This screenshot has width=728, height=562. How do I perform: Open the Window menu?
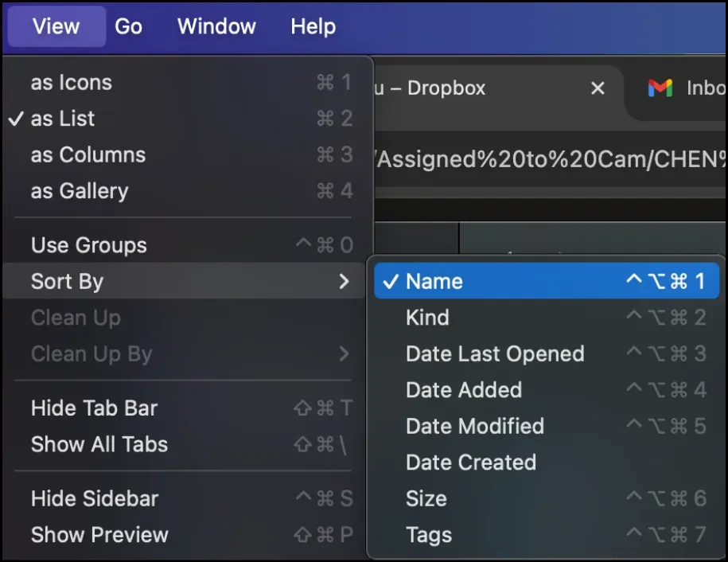216,26
